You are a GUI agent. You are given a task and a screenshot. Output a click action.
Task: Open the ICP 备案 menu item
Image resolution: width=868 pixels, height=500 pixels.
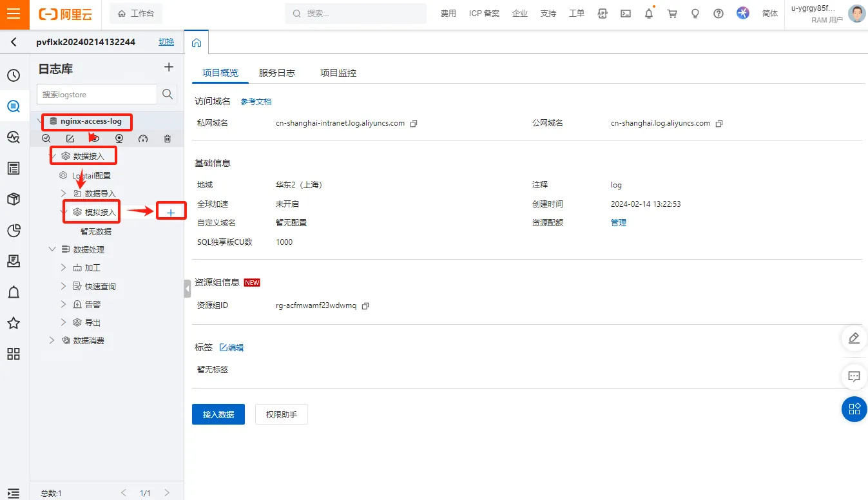point(484,14)
